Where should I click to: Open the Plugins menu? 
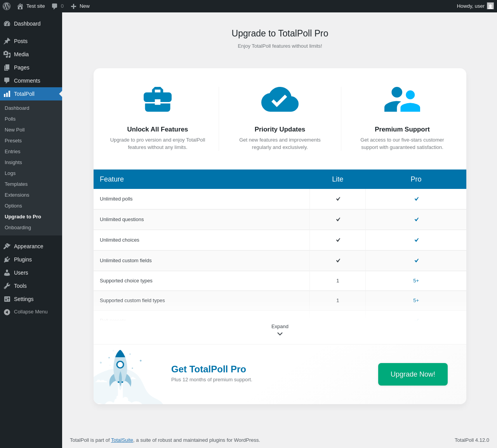(23, 259)
